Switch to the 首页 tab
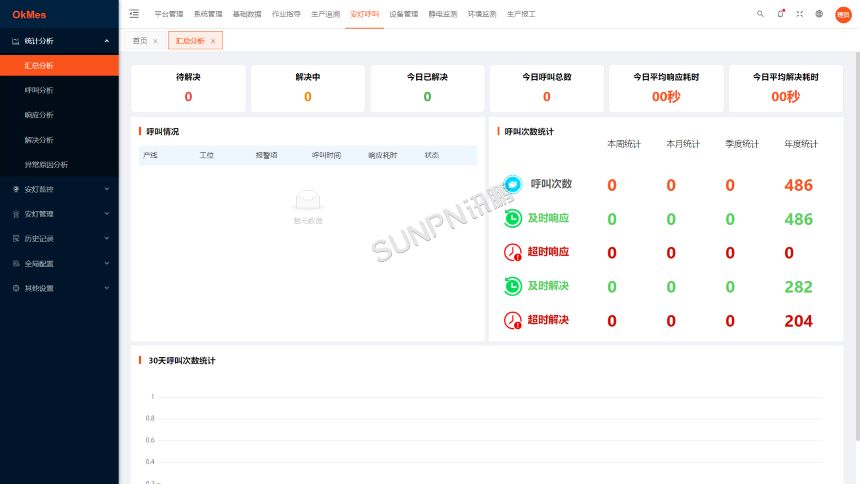This screenshot has width=860, height=484. [140, 41]
